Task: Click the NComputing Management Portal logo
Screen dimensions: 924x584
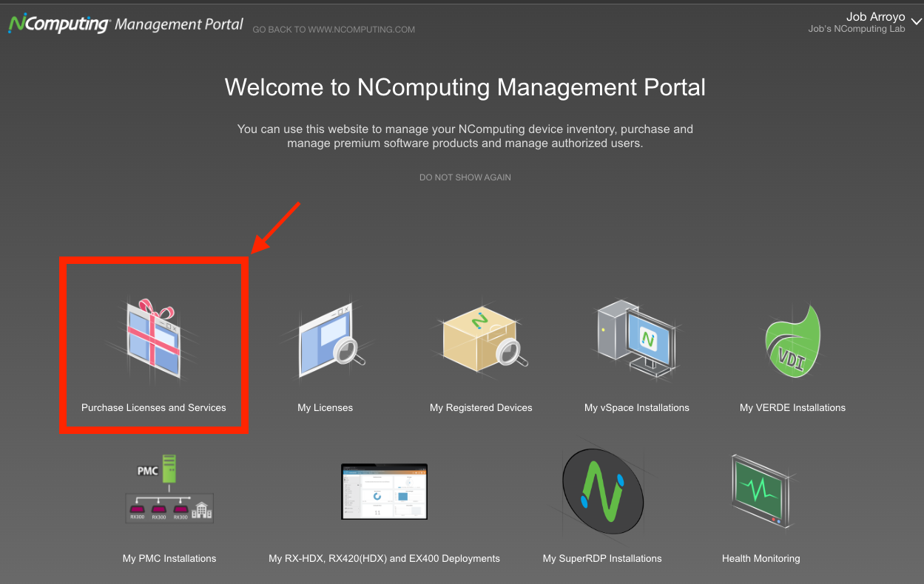Action: [126, 24]
